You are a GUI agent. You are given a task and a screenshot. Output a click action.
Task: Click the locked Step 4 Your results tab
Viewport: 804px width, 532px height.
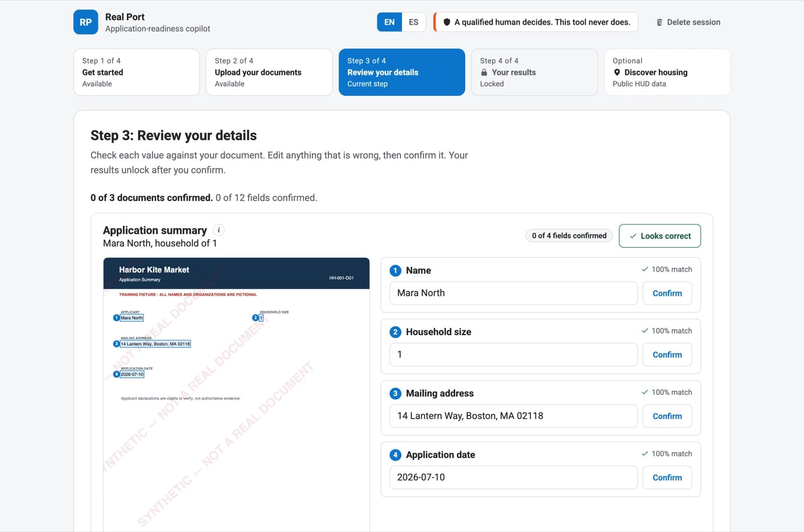point(535,72)
